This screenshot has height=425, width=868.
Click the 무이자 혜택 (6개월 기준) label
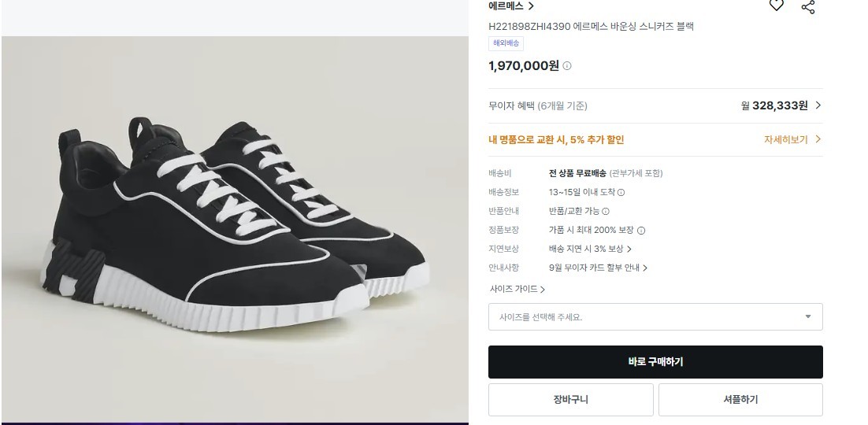pos(537,105)
